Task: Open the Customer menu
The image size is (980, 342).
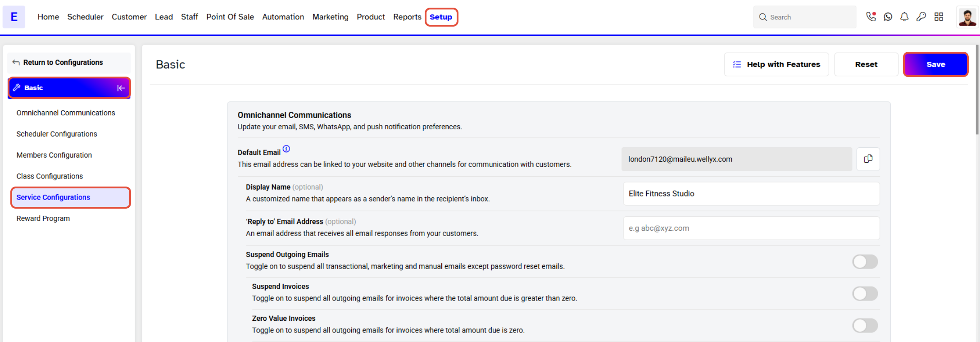Action: pyautogui.click(x=129, y=17)
